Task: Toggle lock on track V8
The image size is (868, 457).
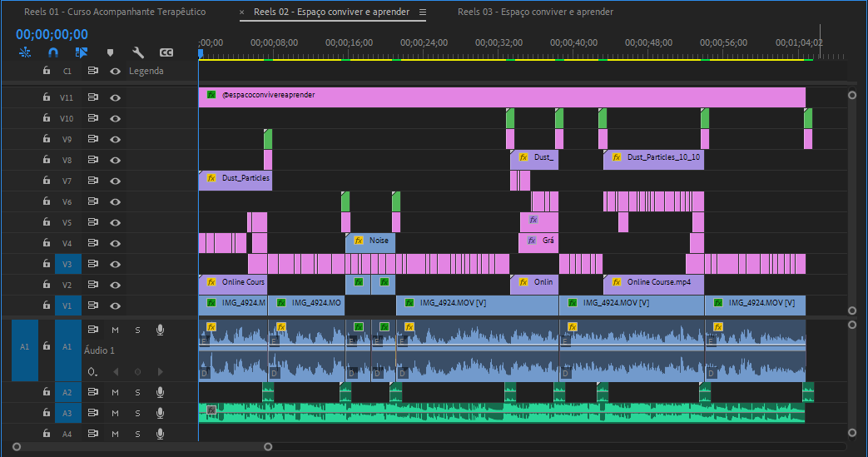Action: [x=47, y=160]
